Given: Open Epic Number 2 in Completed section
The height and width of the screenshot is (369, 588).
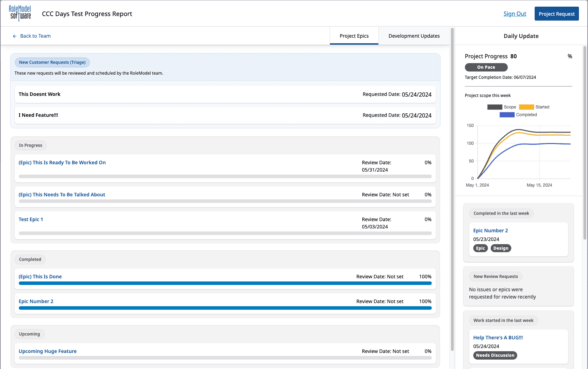Looking at the screenshot, I should click(x=36, y=301).
